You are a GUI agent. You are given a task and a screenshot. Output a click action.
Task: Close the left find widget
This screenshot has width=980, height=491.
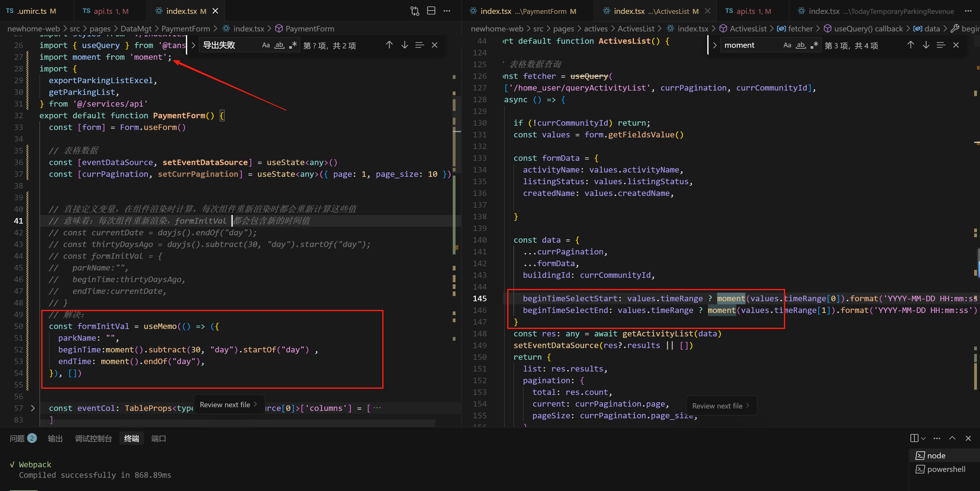click(435, 45)
